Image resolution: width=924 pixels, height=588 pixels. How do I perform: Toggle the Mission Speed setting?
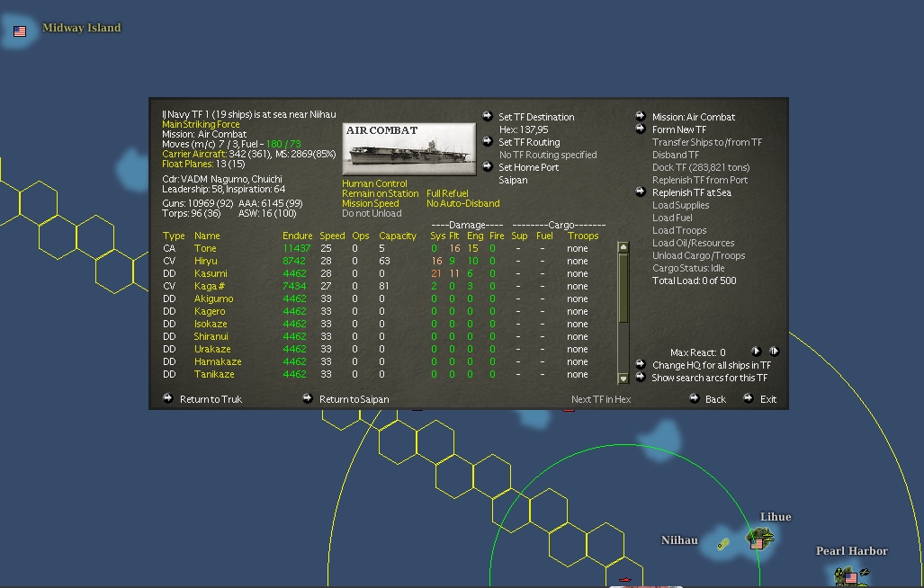[370, 204]
